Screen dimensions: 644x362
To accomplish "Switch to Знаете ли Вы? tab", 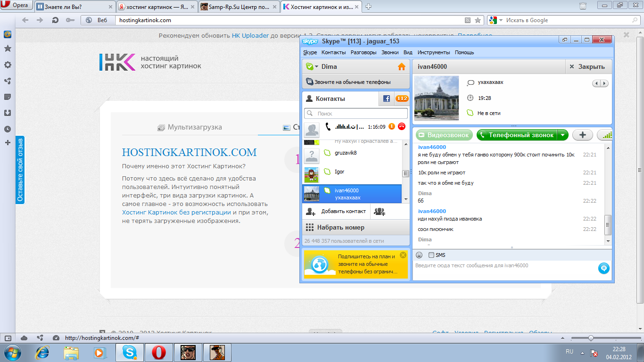I will coord(74,7).
